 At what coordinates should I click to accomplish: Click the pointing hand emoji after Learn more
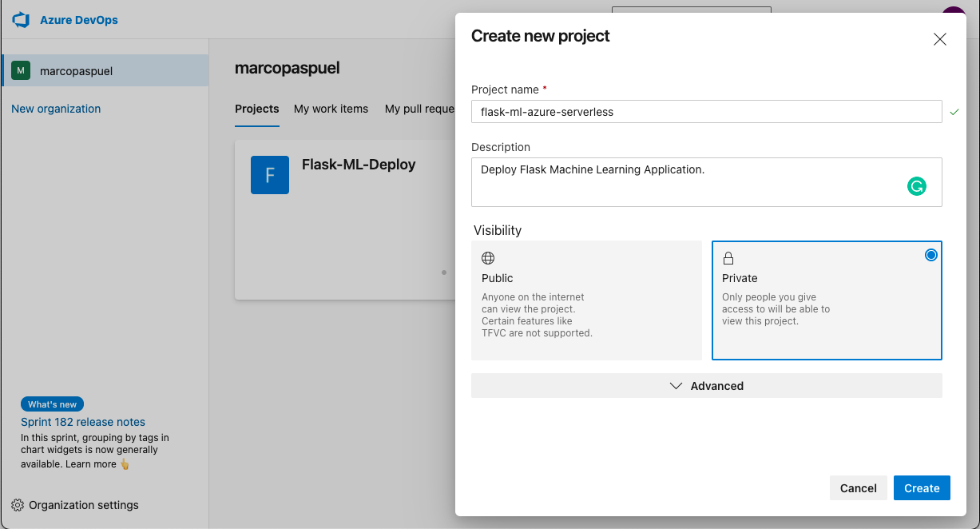(125, 464)
